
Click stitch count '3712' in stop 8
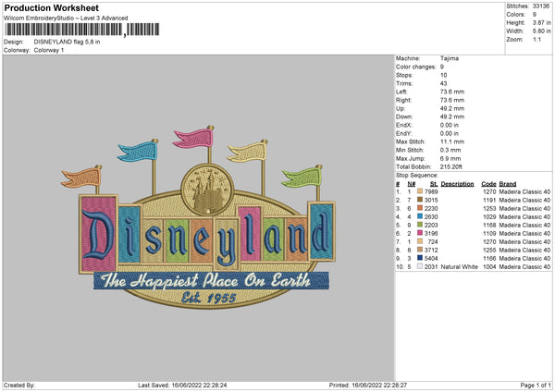click(x=431, y=251)
